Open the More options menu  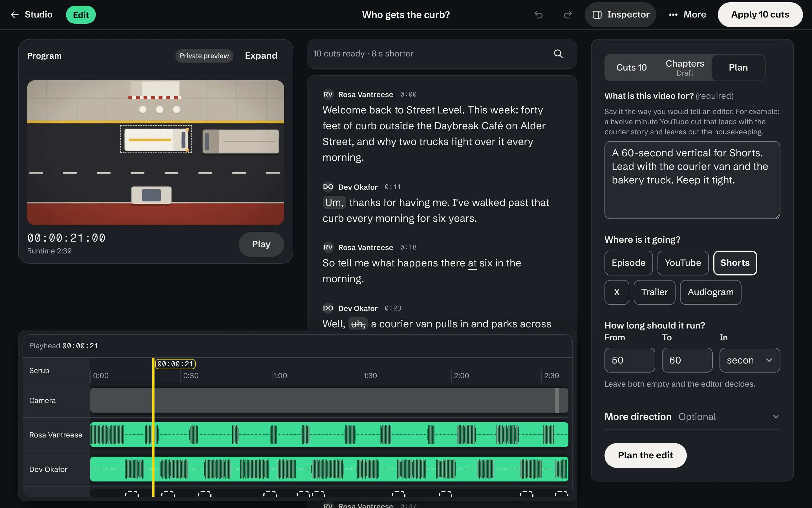point(687,15)
